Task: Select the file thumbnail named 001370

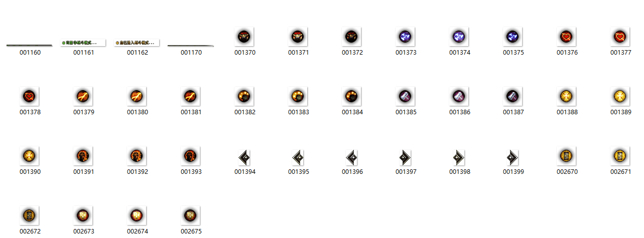Action: click(245, 37)
